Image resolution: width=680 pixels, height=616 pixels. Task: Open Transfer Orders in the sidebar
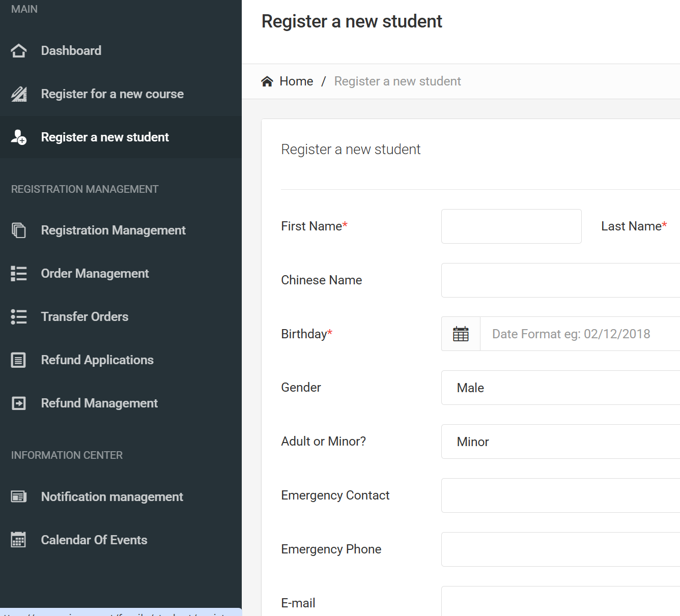[x=84, y=317]
